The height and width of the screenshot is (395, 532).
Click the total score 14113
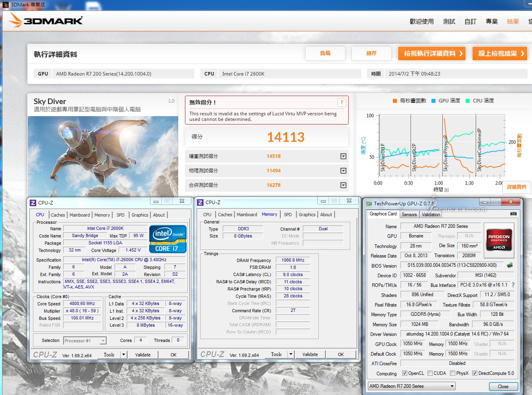click(286, 137)
